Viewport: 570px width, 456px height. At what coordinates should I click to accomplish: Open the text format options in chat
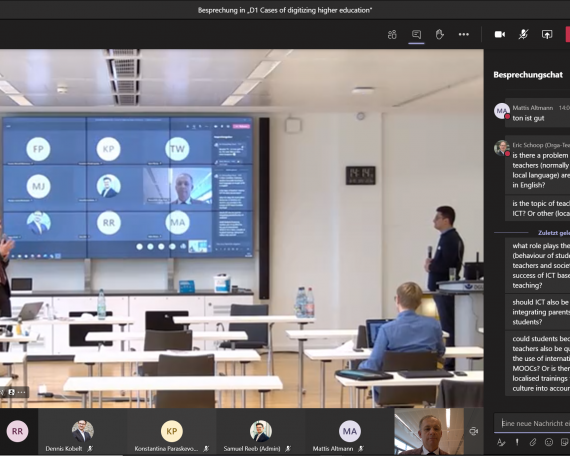tap(501, 442)
